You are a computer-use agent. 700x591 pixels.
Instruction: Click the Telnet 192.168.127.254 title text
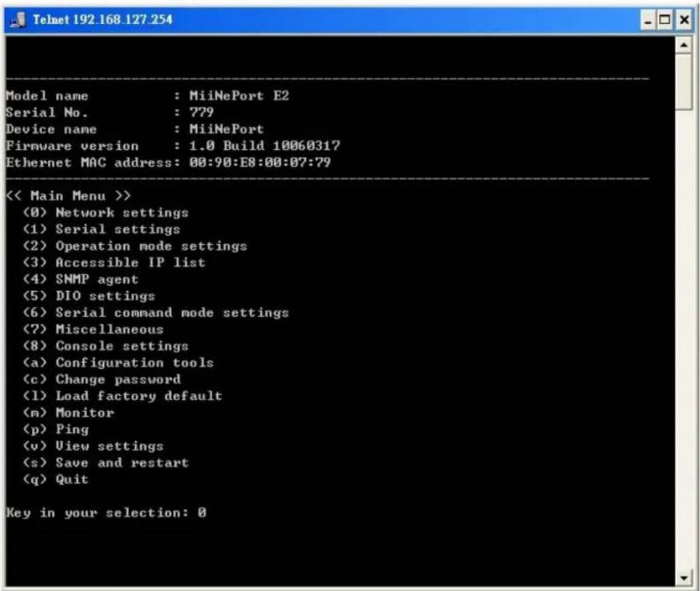tap(102, 20)
